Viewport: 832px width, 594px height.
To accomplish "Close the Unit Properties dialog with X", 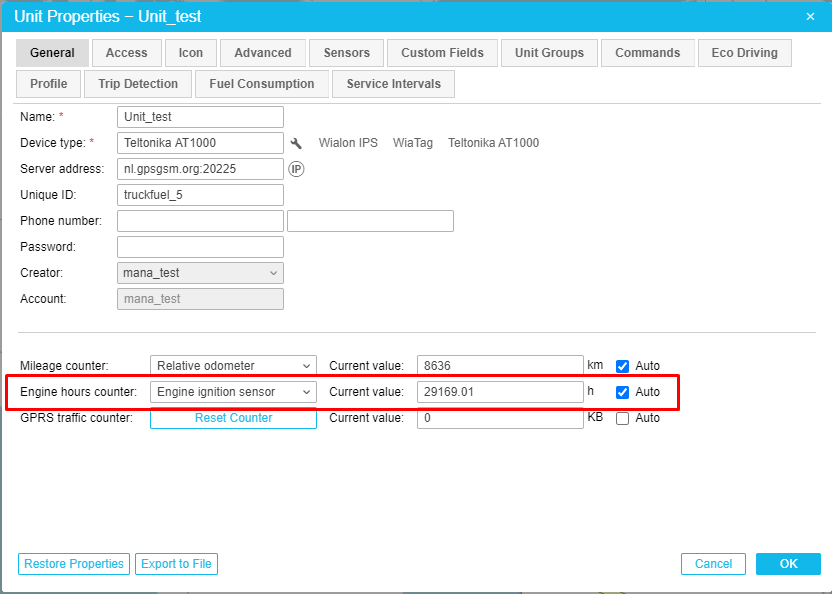I will 810,16.
